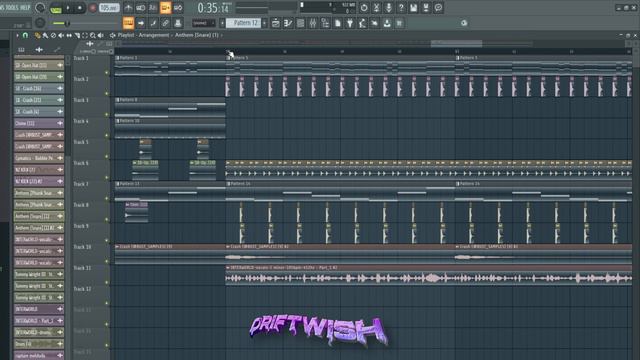Click the audio editor scissors icon

[376, 8]
